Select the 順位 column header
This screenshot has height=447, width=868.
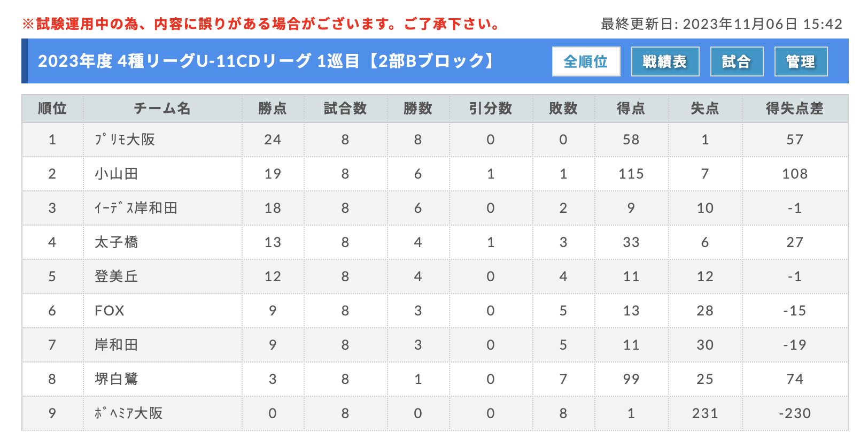click(x=52, y=109)
